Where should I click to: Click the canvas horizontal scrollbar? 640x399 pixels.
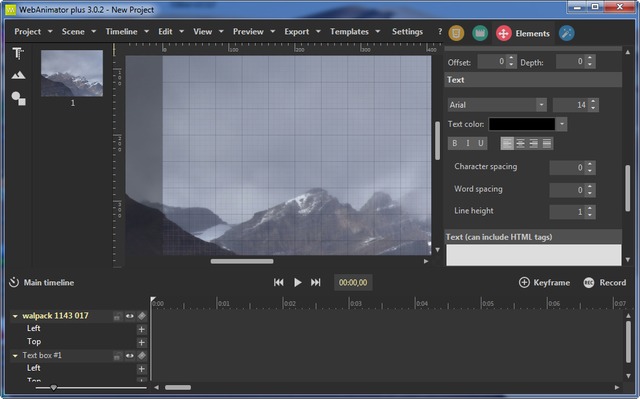pos(242,261)
